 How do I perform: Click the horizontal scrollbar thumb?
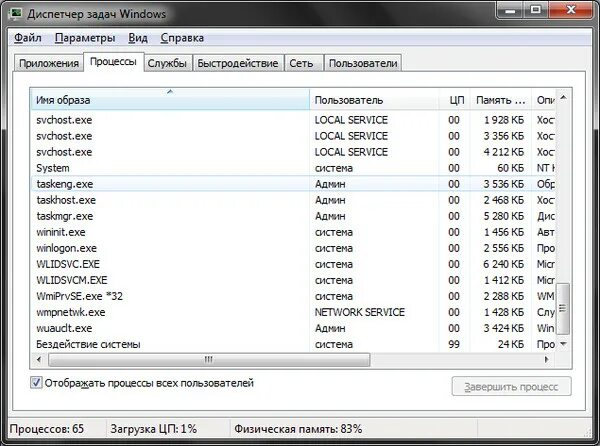[209, 360]
